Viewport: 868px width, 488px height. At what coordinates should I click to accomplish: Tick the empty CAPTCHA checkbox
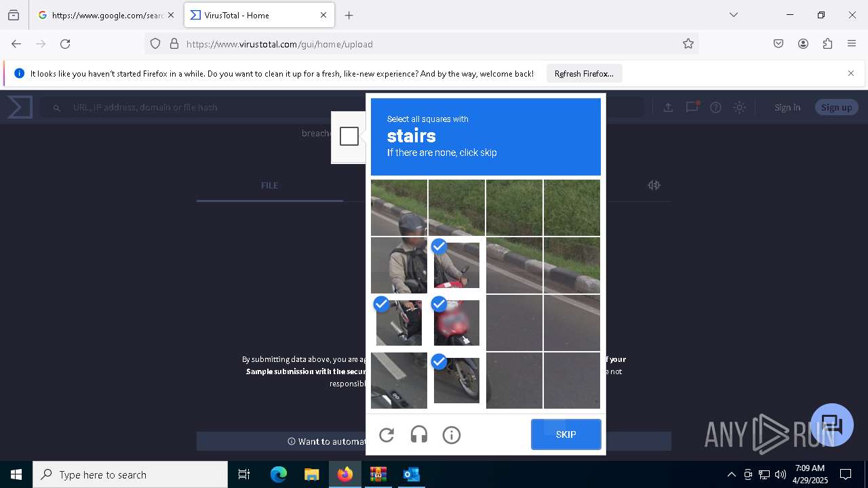tap(349, 136)
